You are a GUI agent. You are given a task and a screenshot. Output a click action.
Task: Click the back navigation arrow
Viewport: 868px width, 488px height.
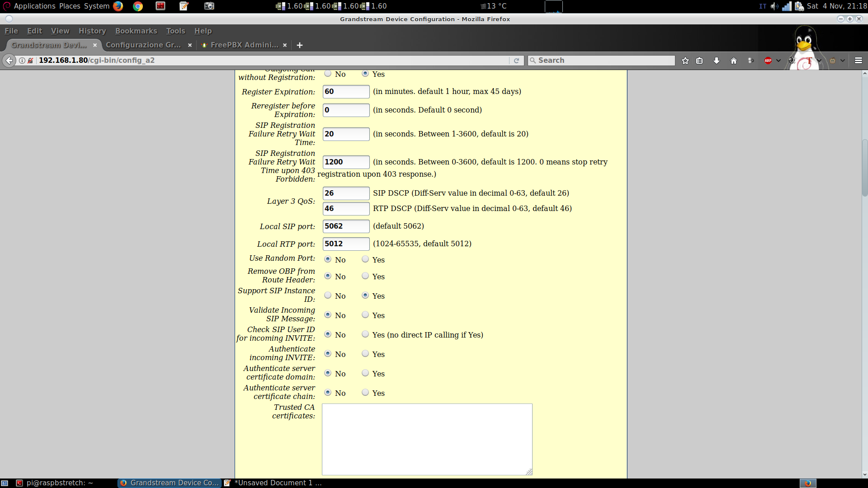tap(9, 61)
